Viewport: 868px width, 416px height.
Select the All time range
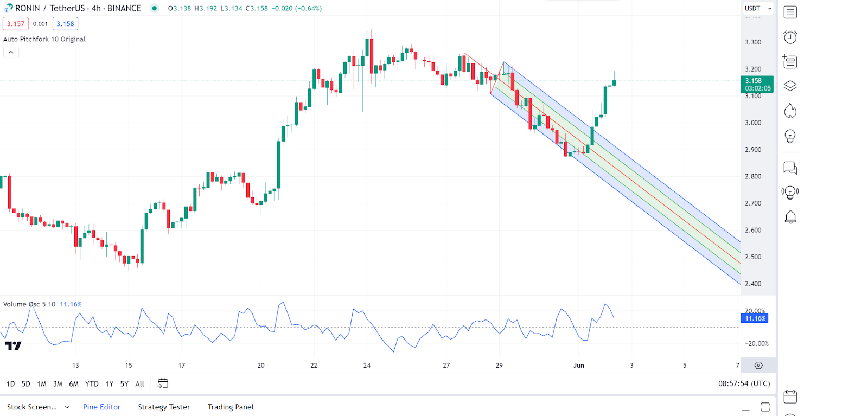click(x=139, y=383)
